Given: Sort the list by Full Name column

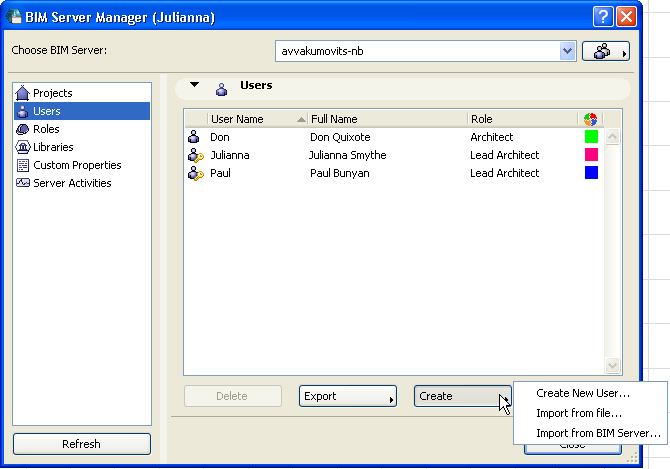Looking at the screenshot, I should [x=388, y=119].
